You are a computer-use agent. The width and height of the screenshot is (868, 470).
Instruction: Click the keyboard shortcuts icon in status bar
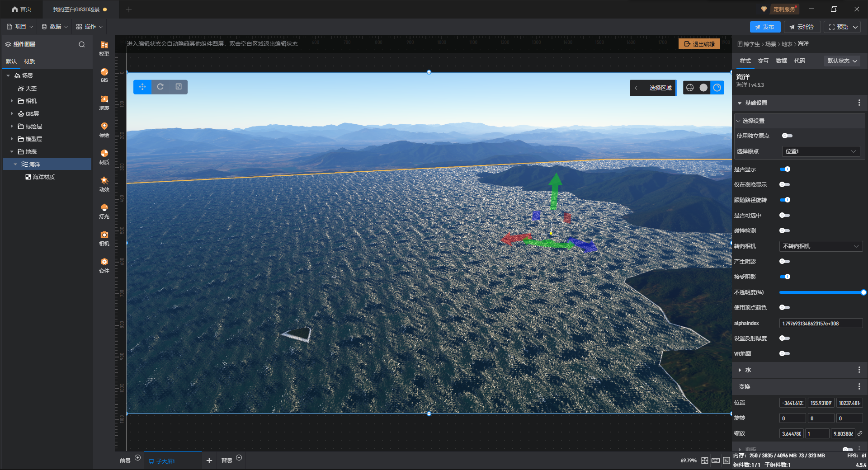[716, 461]
